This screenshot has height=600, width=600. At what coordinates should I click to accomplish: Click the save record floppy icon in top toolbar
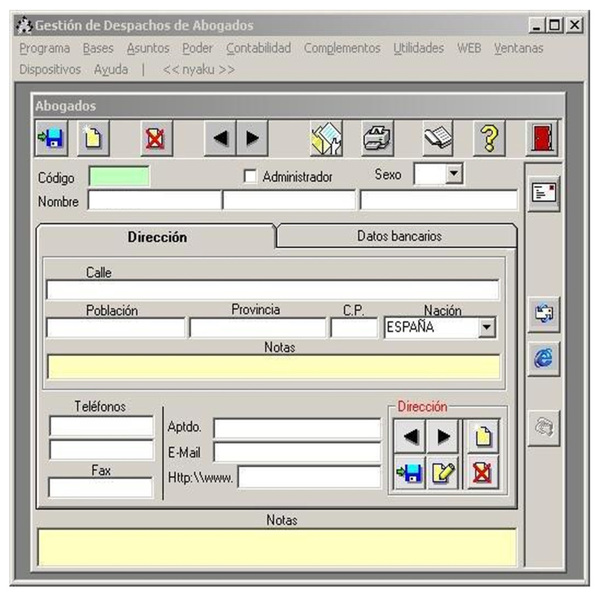51,138
